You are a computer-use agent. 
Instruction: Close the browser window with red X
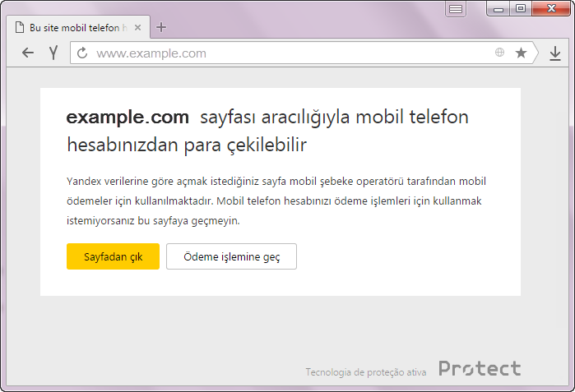(x=551, y=9)
